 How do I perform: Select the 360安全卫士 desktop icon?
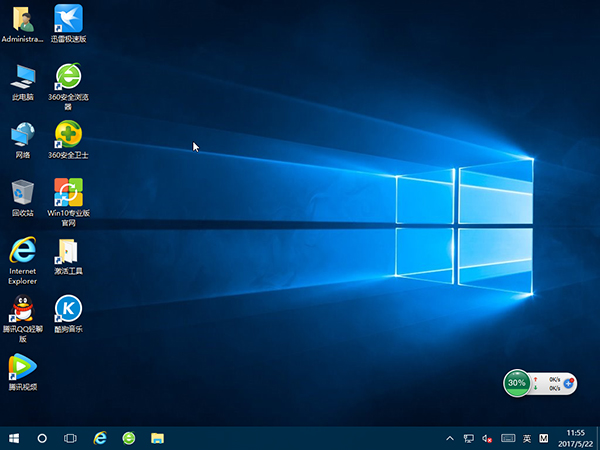pyautogui.click(x=68, y=134)
